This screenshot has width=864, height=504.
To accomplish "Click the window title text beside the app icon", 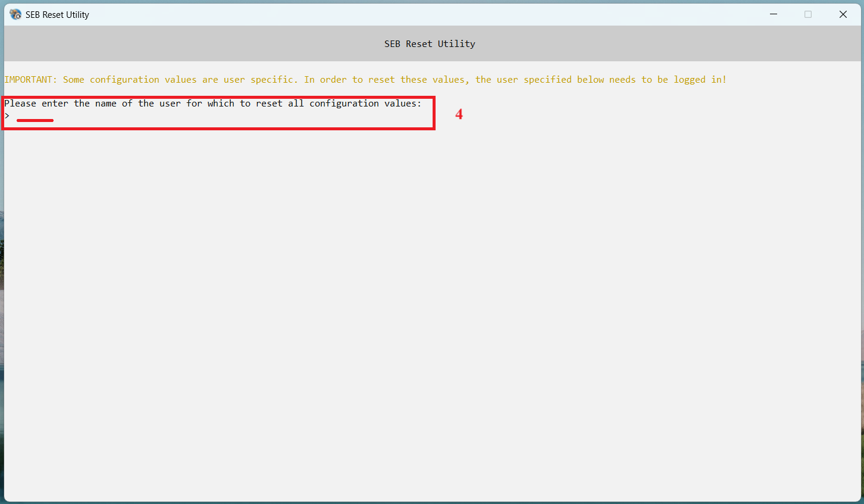I will (57, 15).
